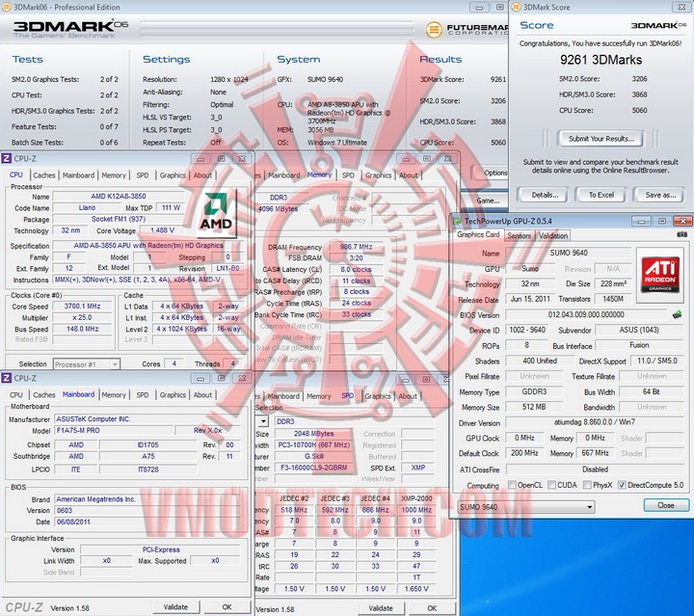Click the Save as button in the 3DMark Score window
694x616 pixels.
(x=660, y=195)
